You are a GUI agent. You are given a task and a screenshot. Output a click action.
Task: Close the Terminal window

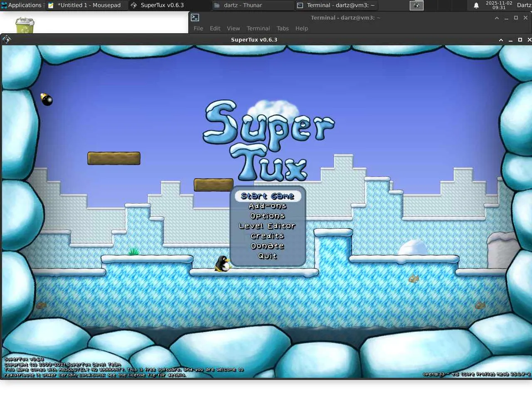[525, 18]
